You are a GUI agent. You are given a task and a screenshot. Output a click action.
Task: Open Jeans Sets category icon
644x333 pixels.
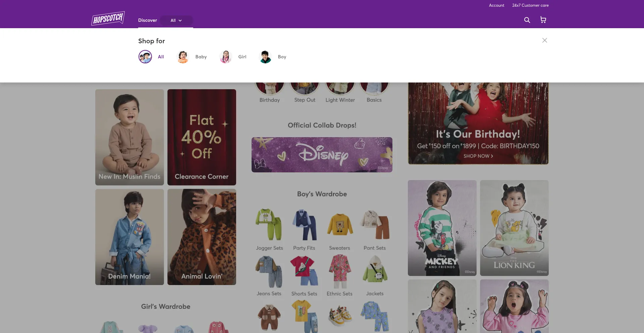coord(269,271)
